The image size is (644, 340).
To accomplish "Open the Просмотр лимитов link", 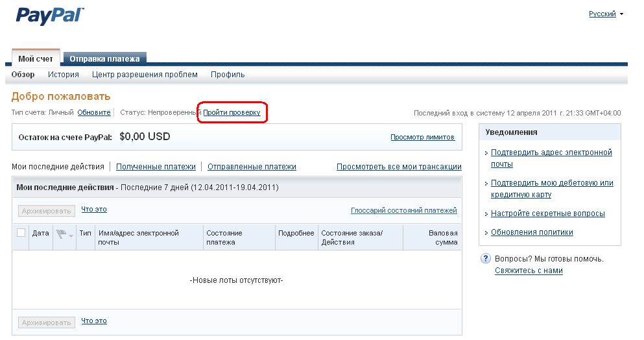I will point(422,137).
